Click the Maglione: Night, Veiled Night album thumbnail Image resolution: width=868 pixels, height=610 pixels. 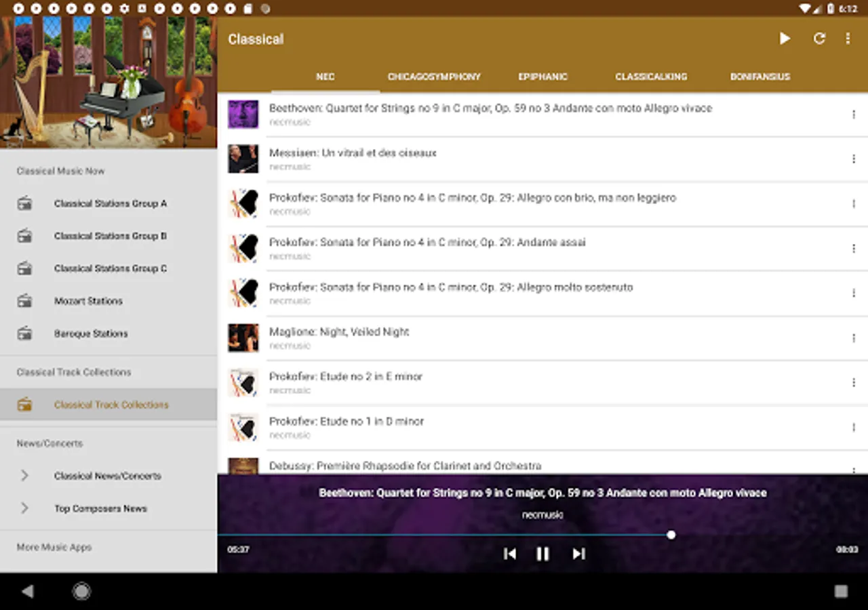[x=243, y=338]
